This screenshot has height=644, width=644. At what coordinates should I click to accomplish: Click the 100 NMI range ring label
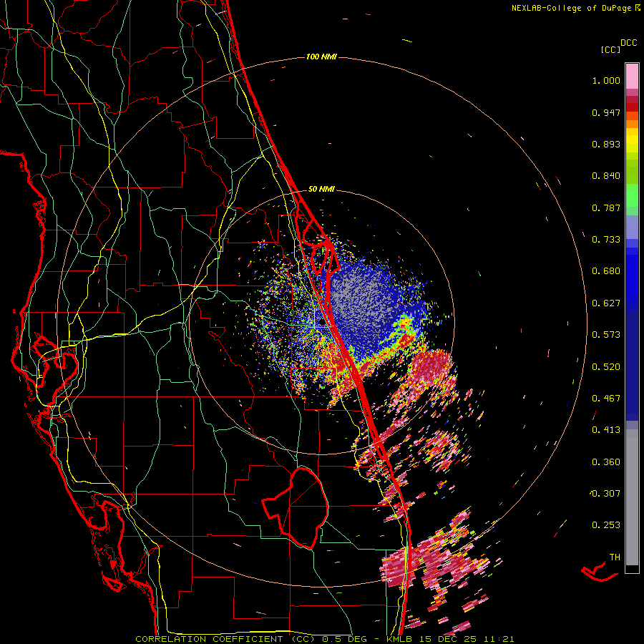pos(321,57)
